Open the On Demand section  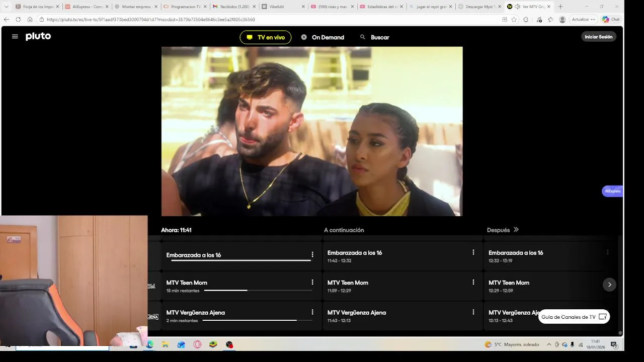point(323,37)
